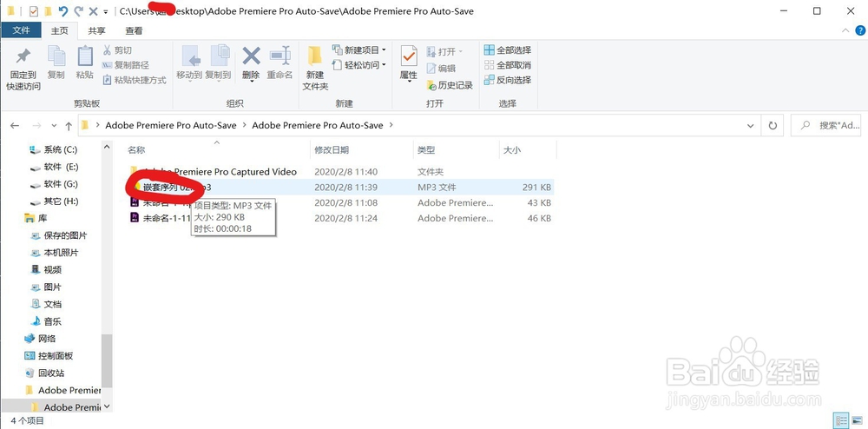
Task: Click the Rename (重命名) icon
Action: tap(279, 63)
